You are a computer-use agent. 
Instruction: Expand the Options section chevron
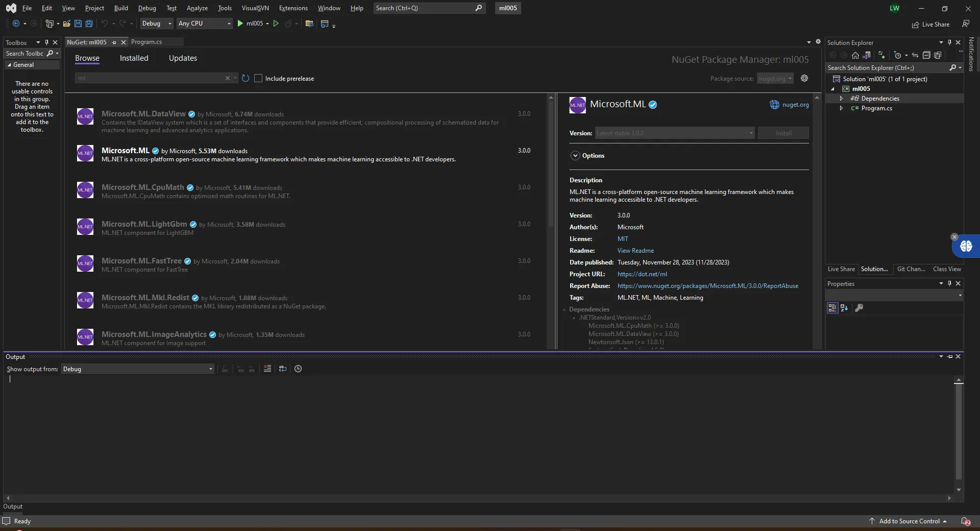[x=575, y=156]
